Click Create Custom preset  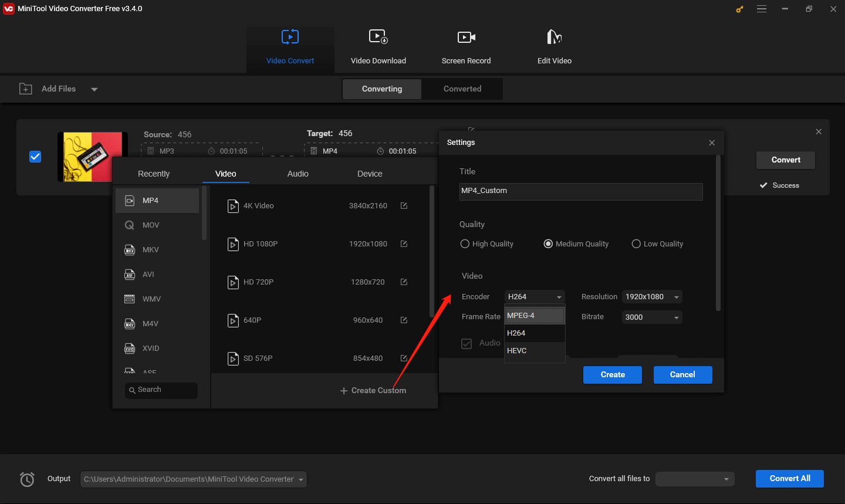point(373,391)
